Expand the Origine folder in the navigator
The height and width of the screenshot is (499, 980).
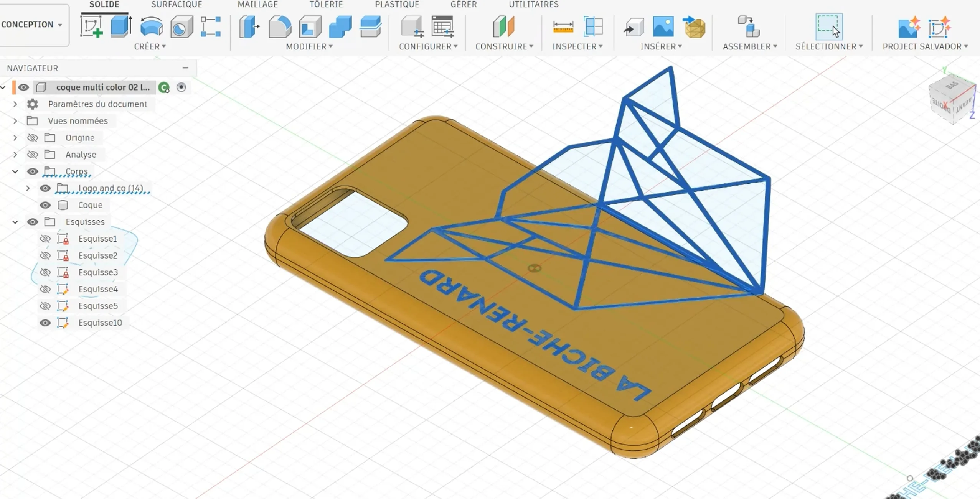pyautogui.click(x=15, y=137)
